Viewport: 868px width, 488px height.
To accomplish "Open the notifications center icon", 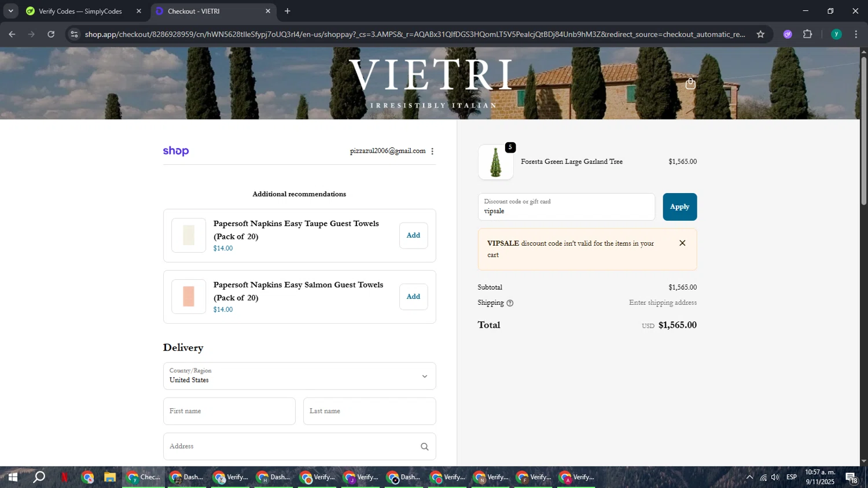I will point(852,477).
